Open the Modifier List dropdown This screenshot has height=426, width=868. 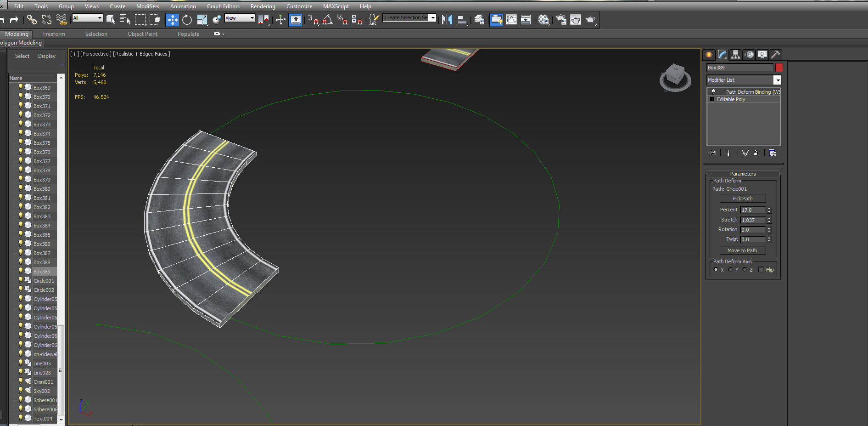point(777,80)
